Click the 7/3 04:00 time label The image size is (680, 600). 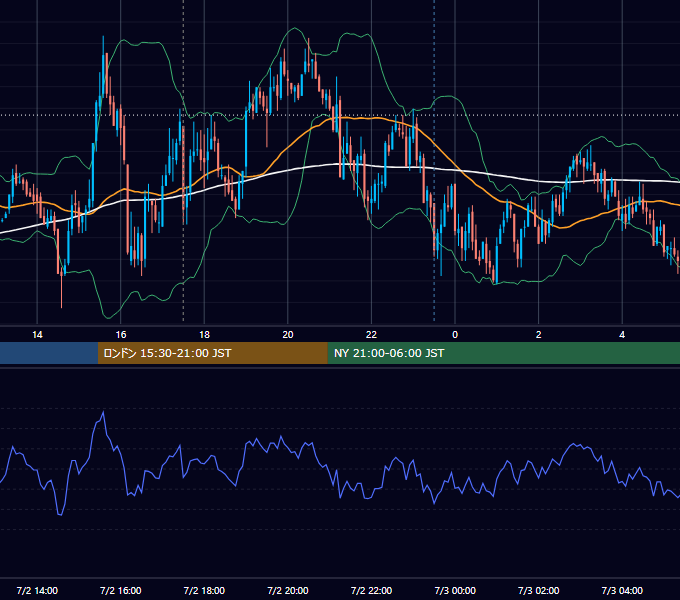pos(622,590)
